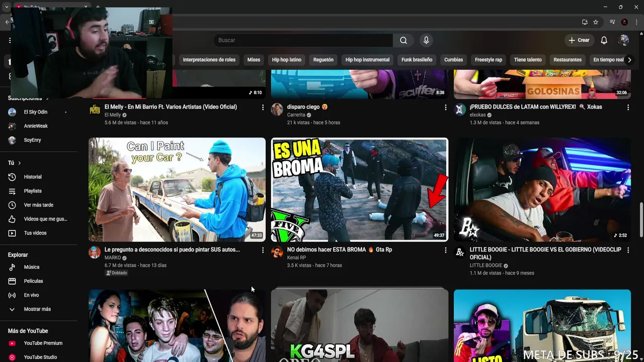
Task: Open options menu for MARKO car painting video
Action: coord(263,250)
